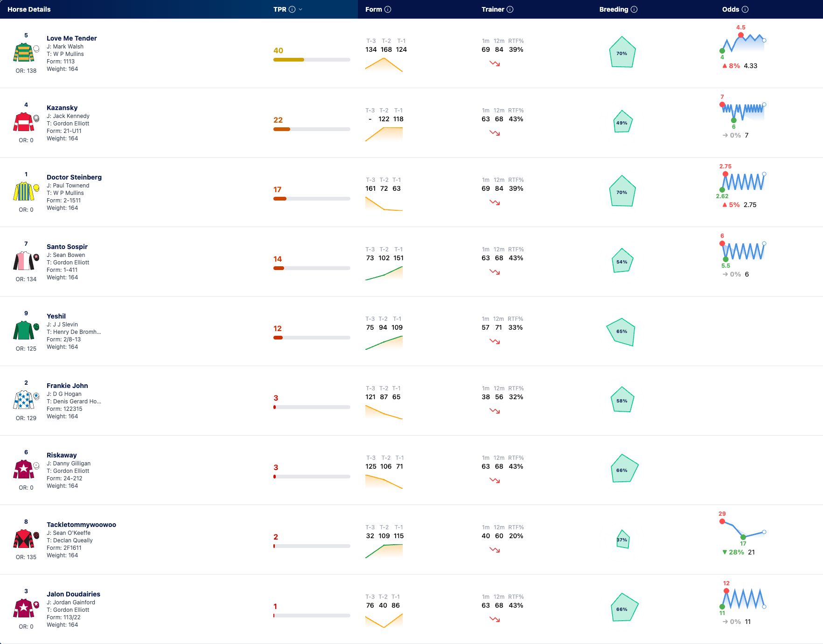Click the Trainer column info icon
Screen dimensions: 823x644
click(510, 9)
